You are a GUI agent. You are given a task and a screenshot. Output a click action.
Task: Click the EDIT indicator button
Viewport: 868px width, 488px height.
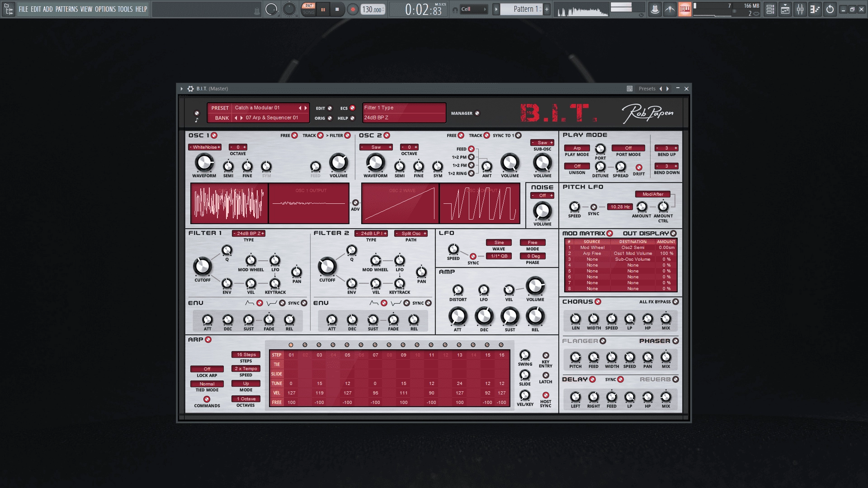point(330,108)
